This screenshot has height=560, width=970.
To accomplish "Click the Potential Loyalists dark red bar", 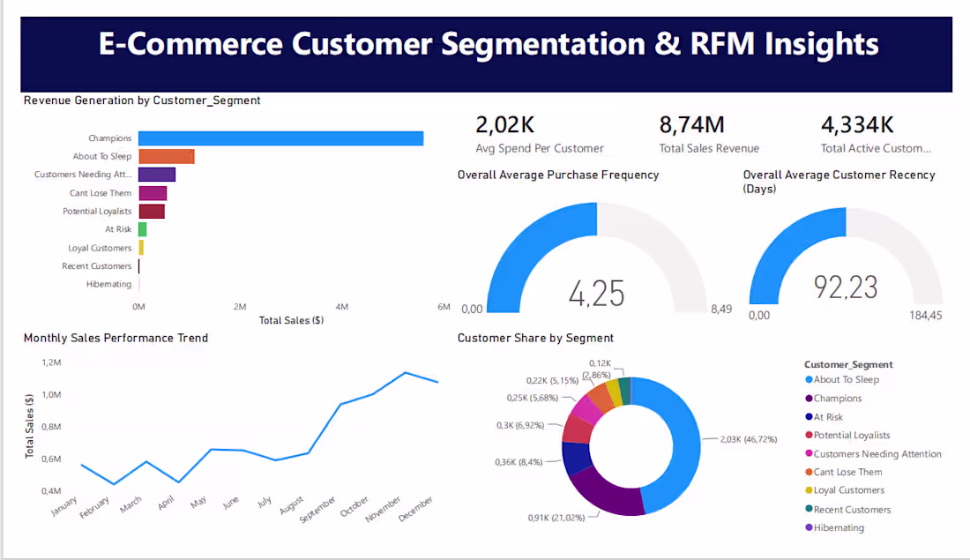I will click(x=152, y=211).
